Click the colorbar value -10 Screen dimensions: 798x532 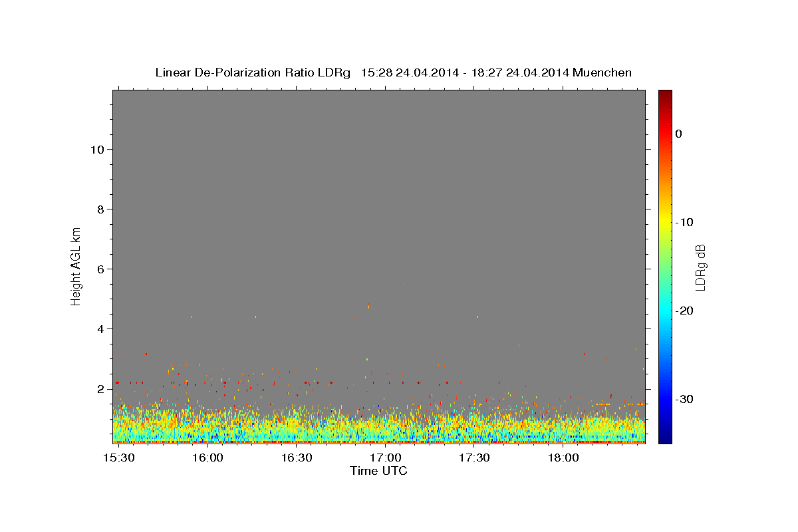684,222
